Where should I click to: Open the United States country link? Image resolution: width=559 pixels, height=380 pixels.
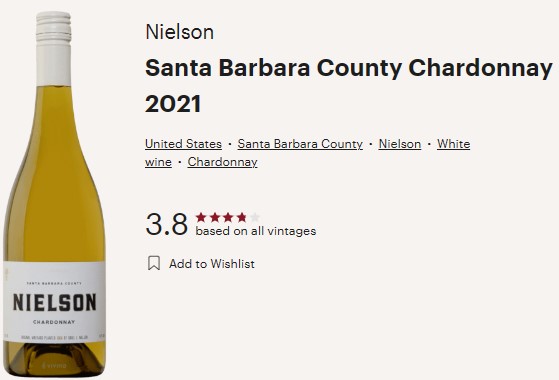pyautogui.click(x=183, y=144)
